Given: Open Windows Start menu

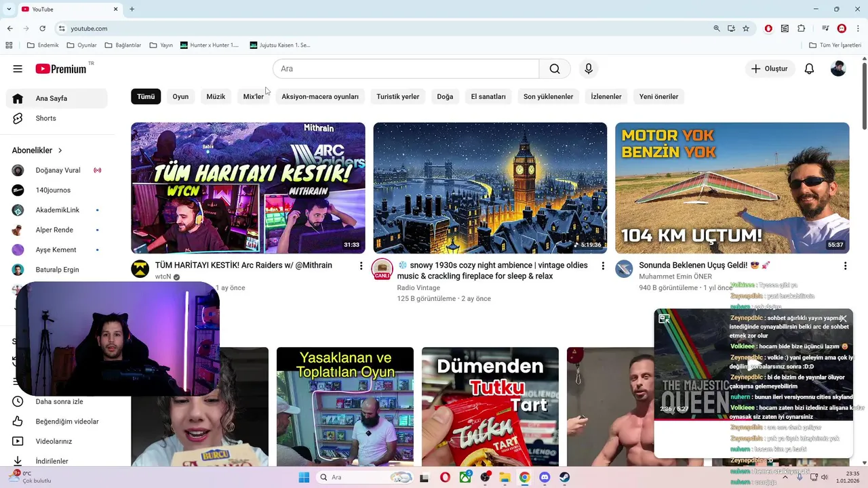Looking at the screenshot, I should click(x=304, y=477).
